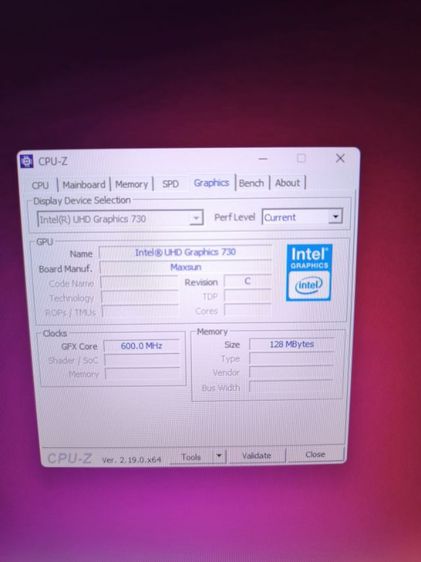
Task: Select the Graphics tab
Action: click(x=211, y=183)
